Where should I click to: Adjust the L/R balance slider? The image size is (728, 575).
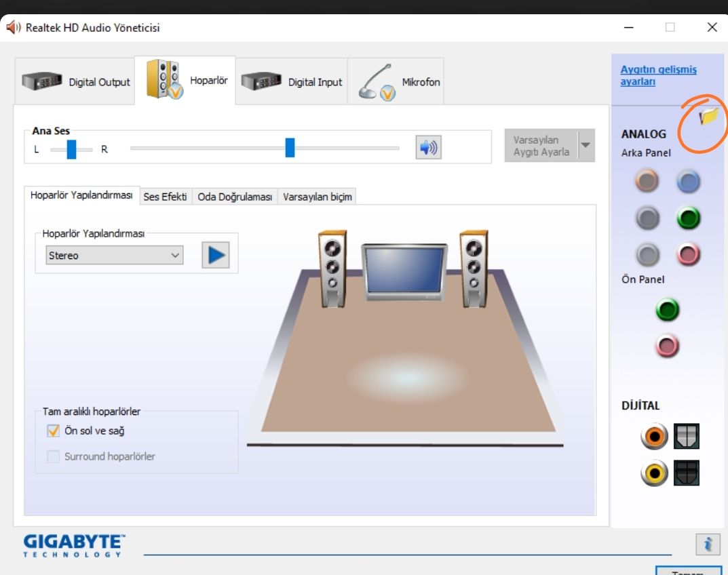pyautogui.click(x=71, y=149)
